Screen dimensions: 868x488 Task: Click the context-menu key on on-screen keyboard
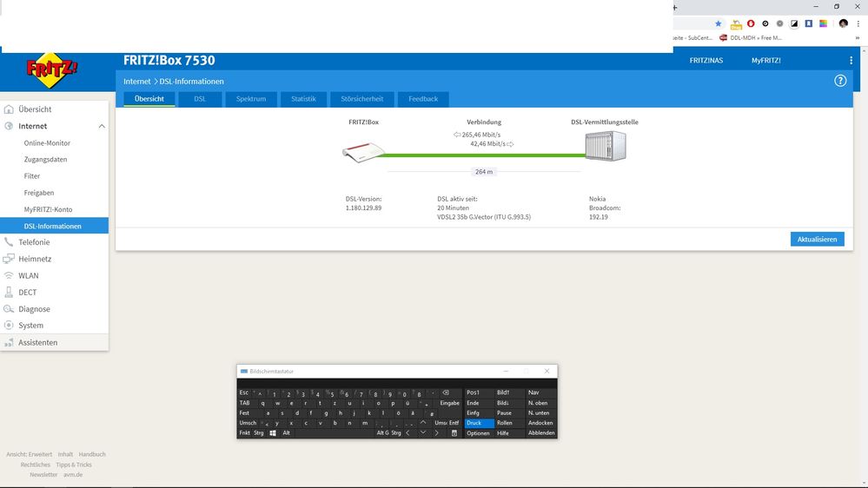(454, 432)
